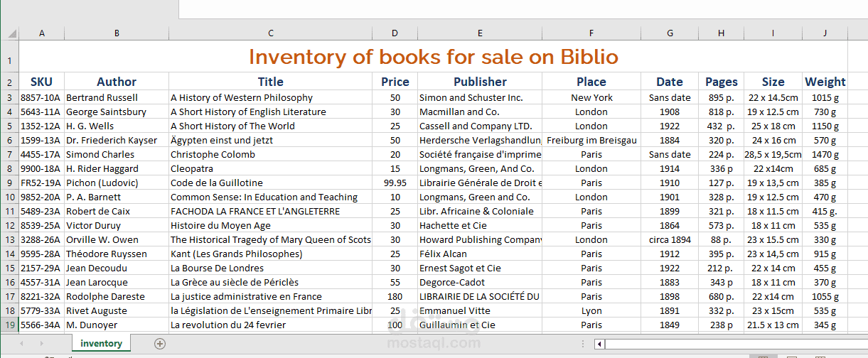This screenshot has width=868, height=358.
Task: Select column D header
Action: 395,33
